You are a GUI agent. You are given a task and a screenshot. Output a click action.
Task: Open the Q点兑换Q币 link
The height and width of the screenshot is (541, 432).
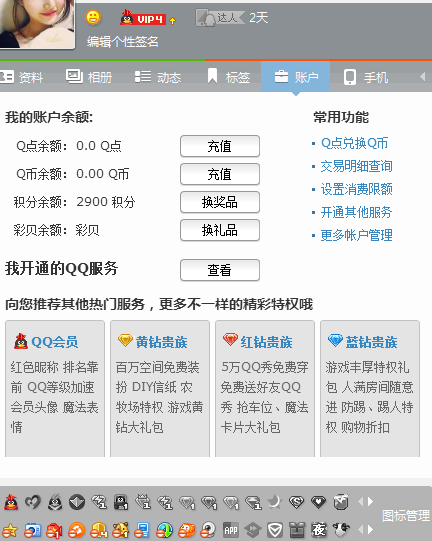pos(354,143)
